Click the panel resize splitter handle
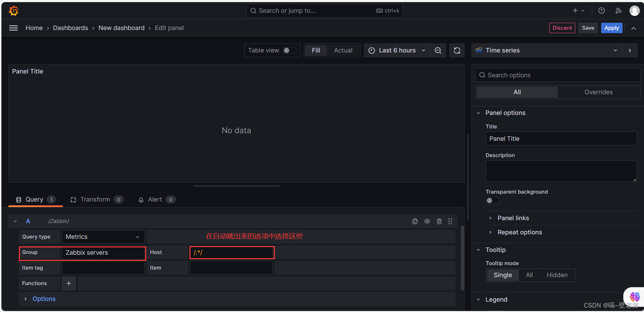644x312 pixels. click(x=236, y=186)
